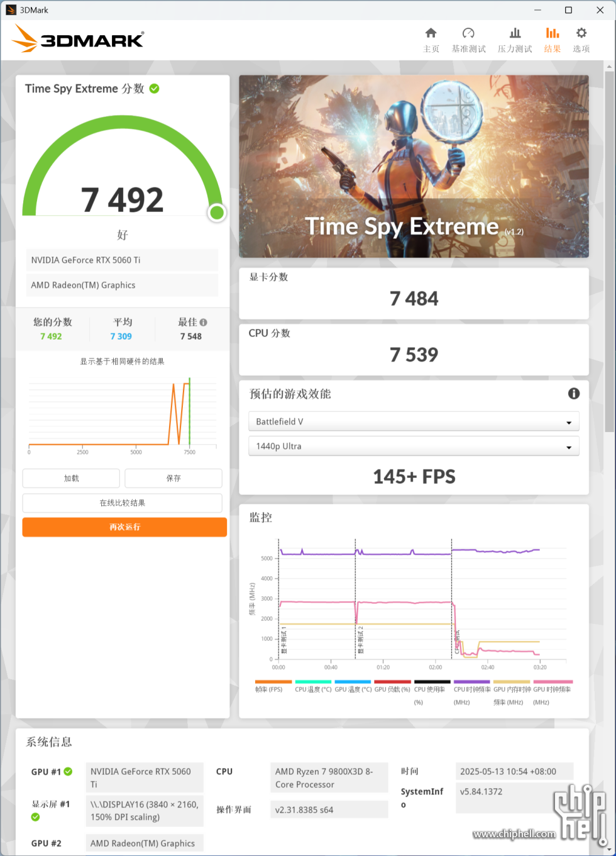Toggle the GPU 温度 blue legend swatch
Image resolution: width=616 pixels, height=856 pixels.
tap(353, 682)
